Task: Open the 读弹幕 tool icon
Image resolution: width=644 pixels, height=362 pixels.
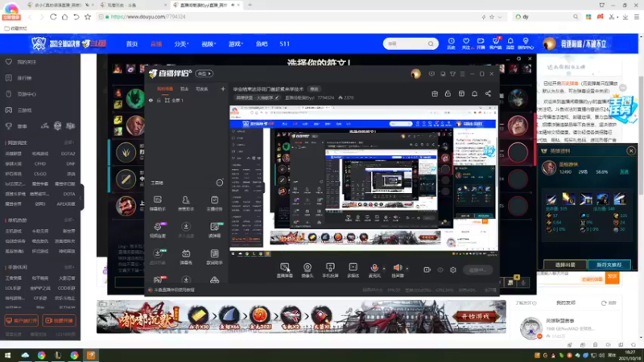Action: click(214, 230)
